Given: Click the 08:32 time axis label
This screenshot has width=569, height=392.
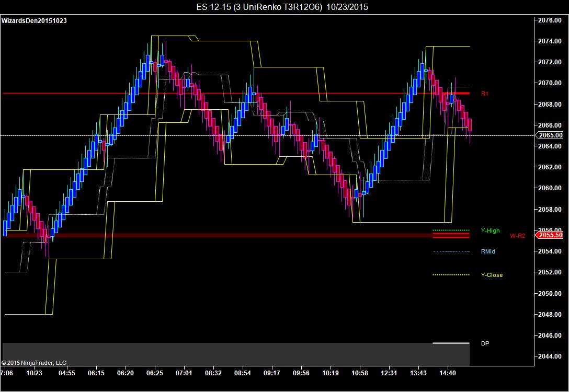Looking at the screenshot, I should click(213, 373).
